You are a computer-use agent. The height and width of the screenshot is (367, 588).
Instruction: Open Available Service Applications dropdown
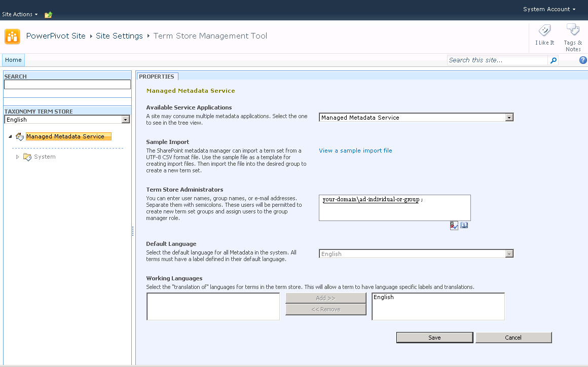(x=416, y=117)
